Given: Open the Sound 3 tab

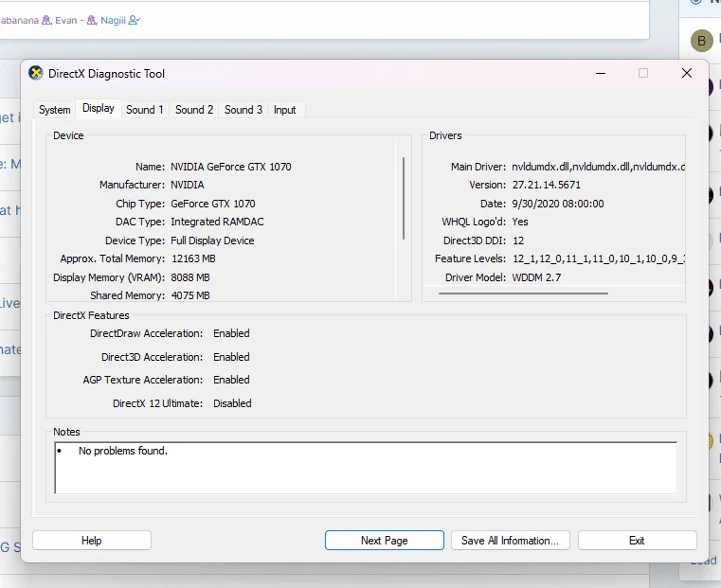Looking at the screenshot, I should pyautogui.click(x=243, y=110).
